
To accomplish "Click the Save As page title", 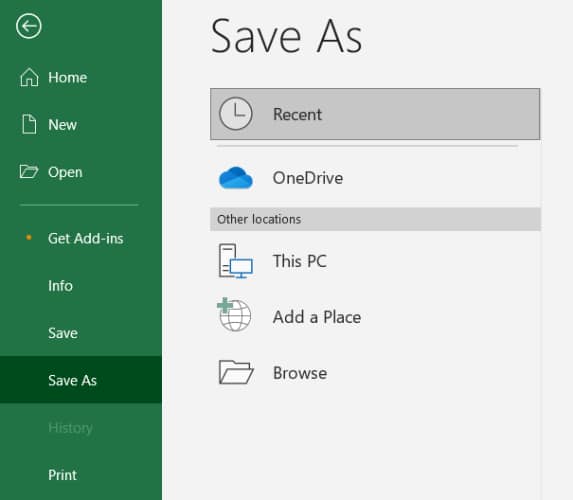I will pos(286,37).
